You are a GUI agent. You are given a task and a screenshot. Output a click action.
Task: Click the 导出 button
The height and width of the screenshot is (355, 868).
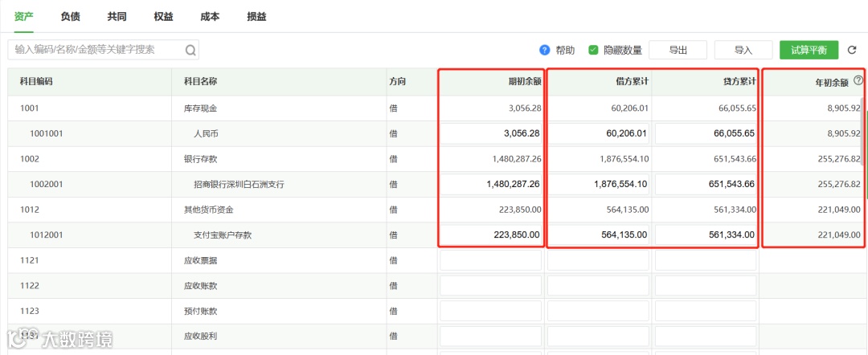point(678,50)
